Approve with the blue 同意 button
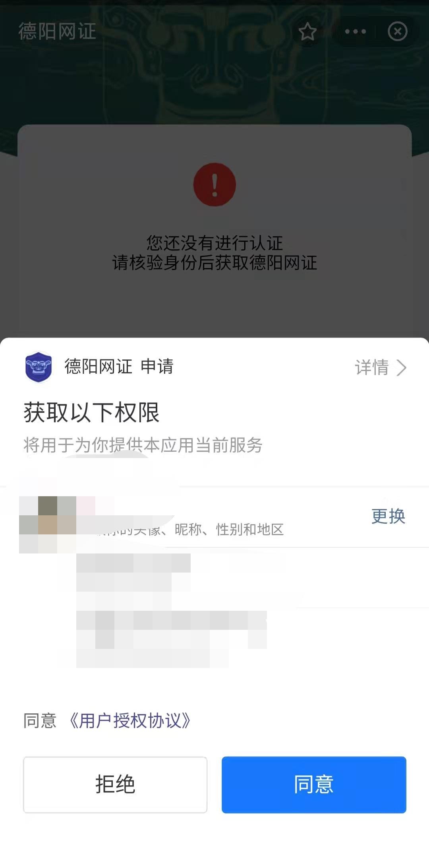This screenshot has width=429, height=868. [x=314, y=785]
